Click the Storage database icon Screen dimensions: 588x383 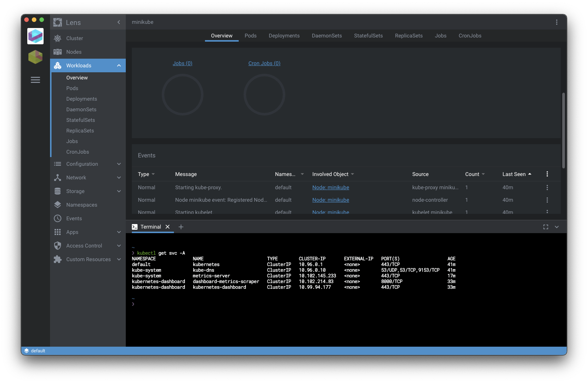[x=58, y=191]
